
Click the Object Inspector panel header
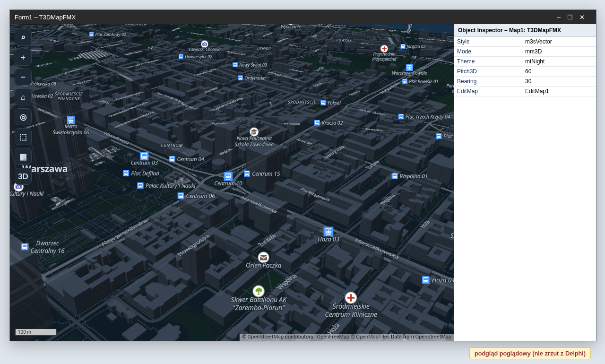(x=525, y=30)
